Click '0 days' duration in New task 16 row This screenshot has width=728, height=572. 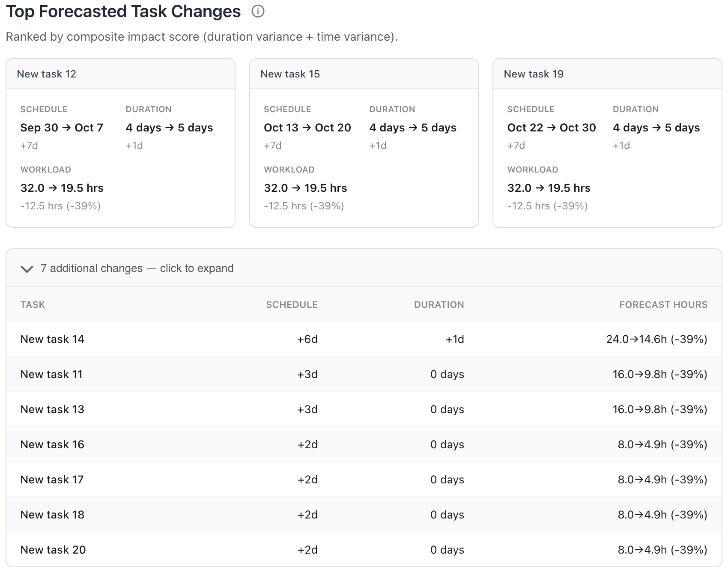click(447, 445)
